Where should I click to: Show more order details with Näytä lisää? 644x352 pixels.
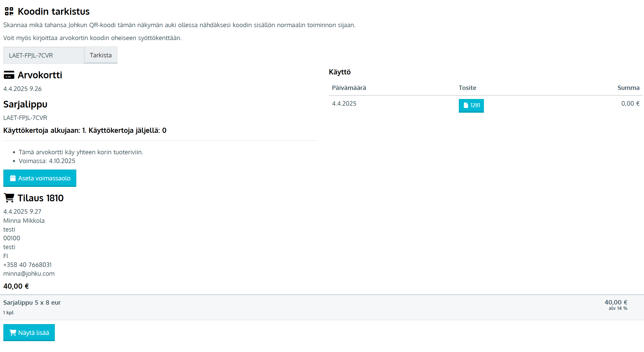(x=29, y=333)
